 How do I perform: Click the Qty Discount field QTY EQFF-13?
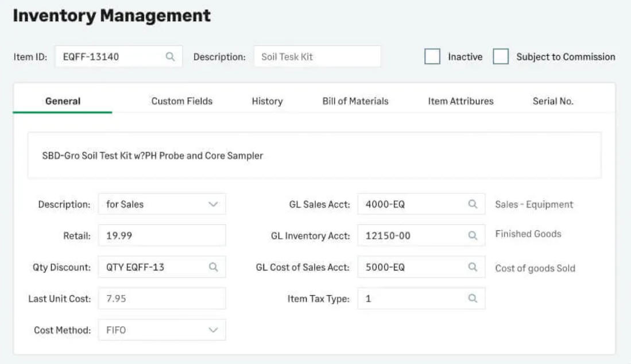click(162, 267)
